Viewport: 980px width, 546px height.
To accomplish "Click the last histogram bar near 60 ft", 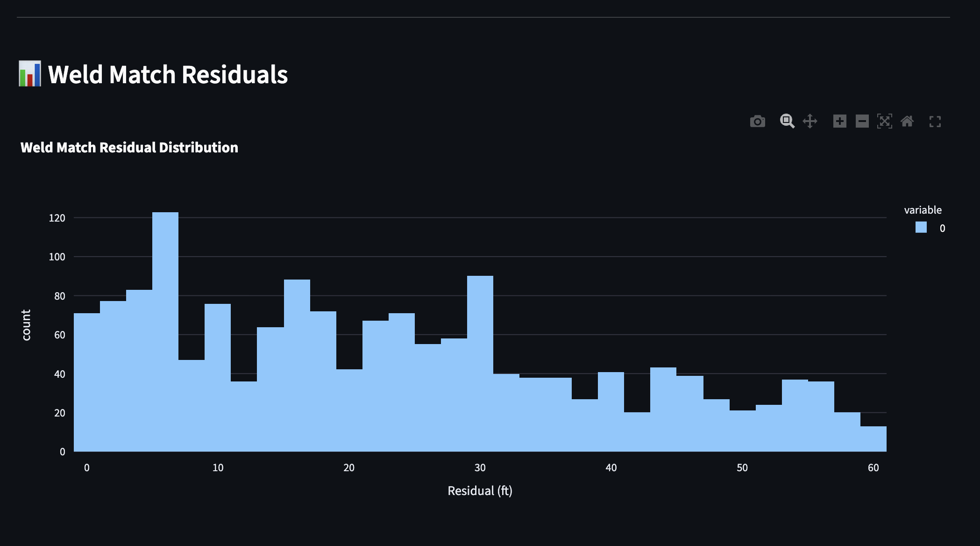I will click(873, 439).
